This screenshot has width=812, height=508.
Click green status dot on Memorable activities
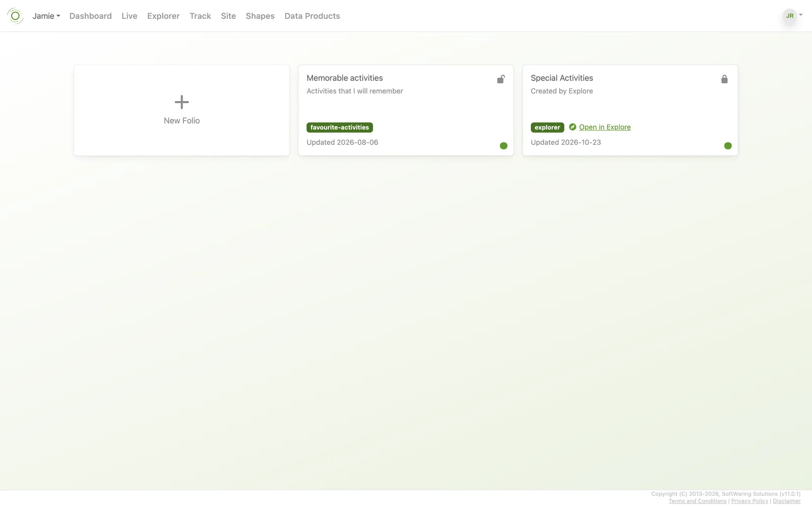pyautogui.click(x=503, y=146)
